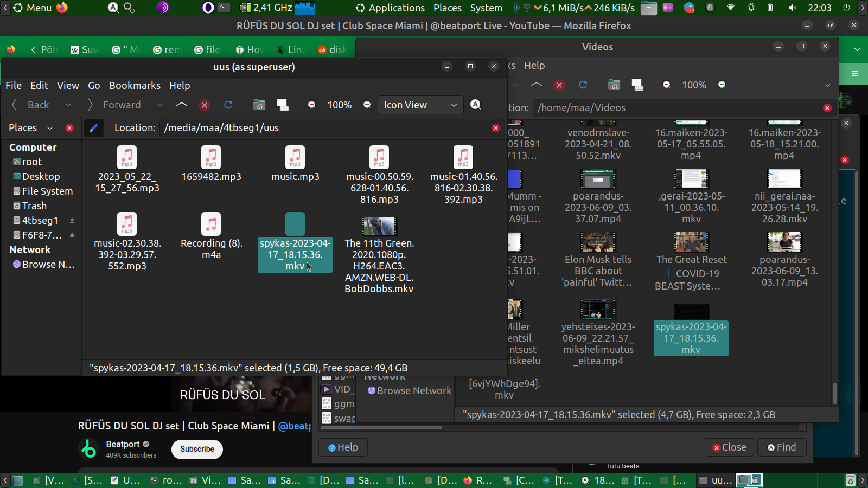
Task: Reload the uus folder view
Action: (228, 105)
